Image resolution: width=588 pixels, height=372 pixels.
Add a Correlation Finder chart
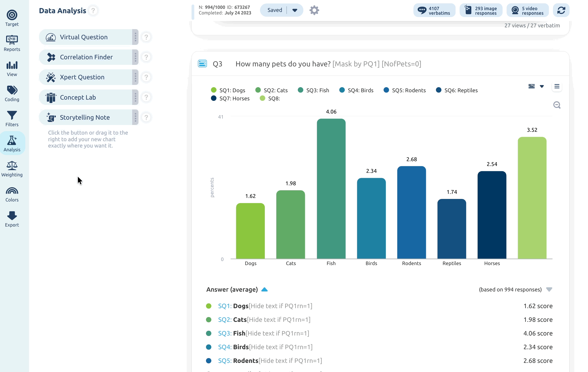click(x=86, y=57)
